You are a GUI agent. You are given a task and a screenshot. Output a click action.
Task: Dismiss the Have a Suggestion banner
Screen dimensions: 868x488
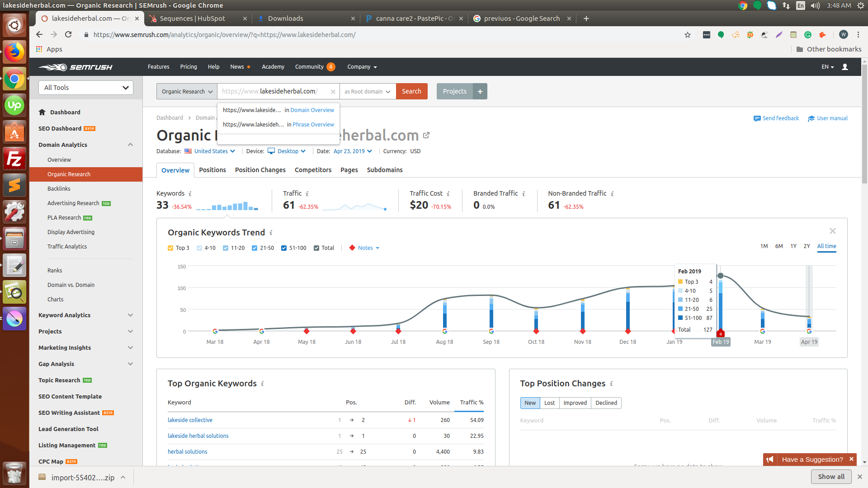[x=851, y=459]
